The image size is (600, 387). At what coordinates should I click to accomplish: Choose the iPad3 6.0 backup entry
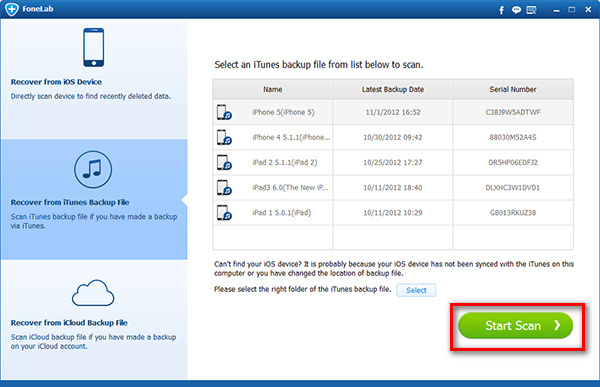[393, 188]
